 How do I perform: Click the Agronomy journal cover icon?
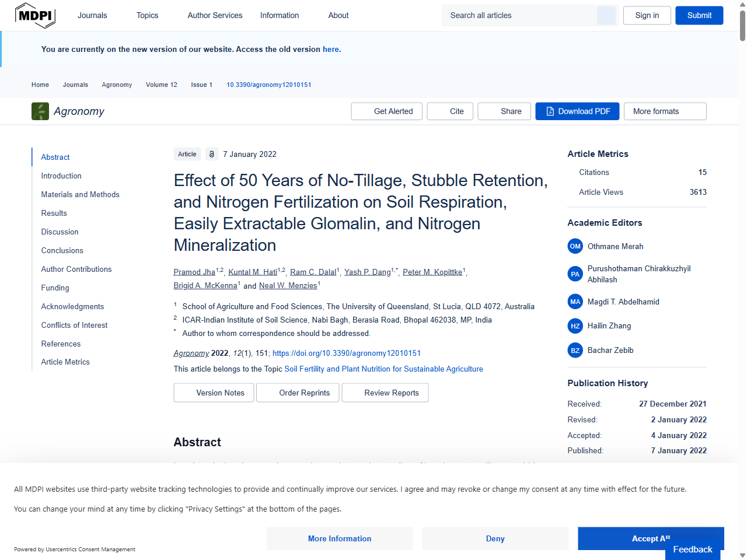click(40, 111)
